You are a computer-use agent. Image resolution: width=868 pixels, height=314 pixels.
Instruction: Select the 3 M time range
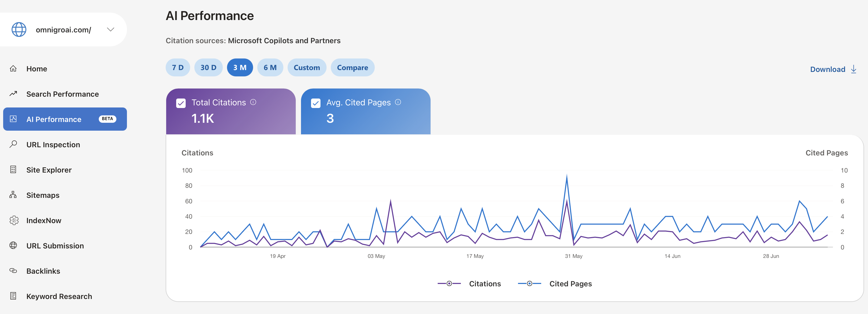[240, 67]
